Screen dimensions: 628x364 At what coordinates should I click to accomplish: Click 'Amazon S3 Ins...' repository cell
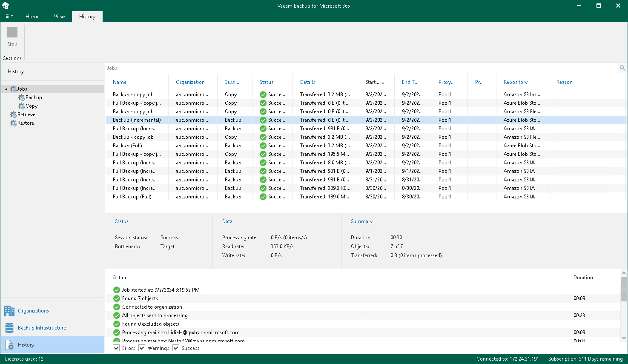click(x=522, y=95)
